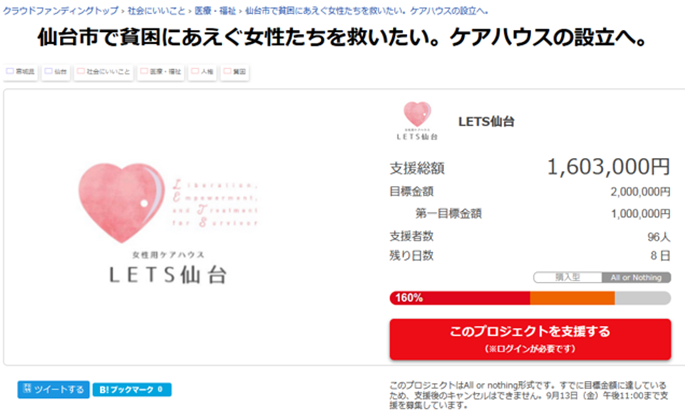The height and width of the screenshot is (420, 685).
Task: Click the ツイートする button
Action: click(53, 389)
